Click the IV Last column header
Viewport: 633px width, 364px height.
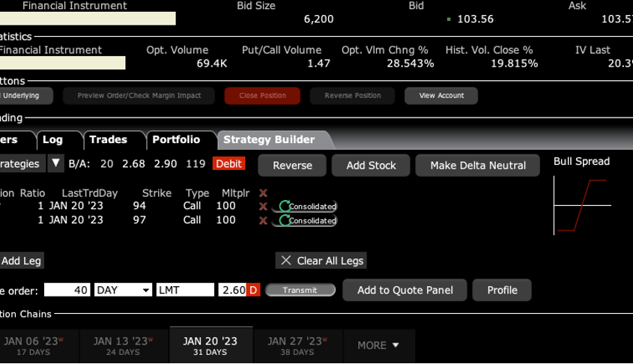tap(593, 50)
